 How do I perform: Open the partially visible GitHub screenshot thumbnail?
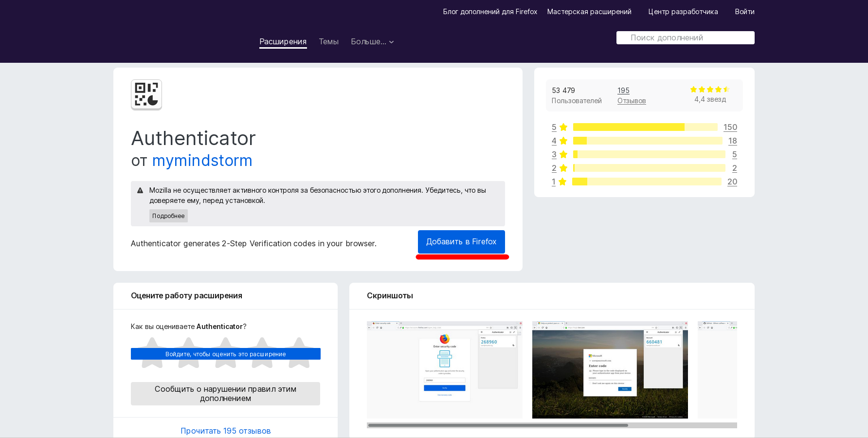(x=717, y=370)
